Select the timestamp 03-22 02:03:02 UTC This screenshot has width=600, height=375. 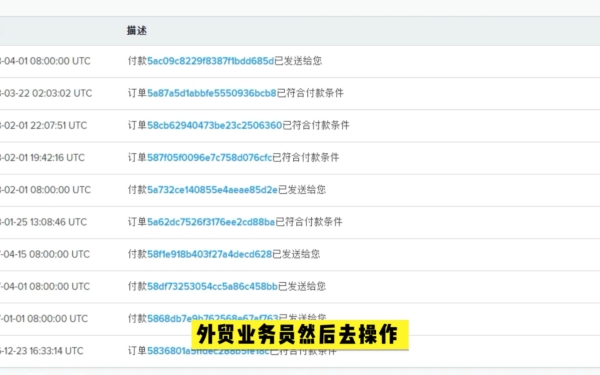click(x=46, y=93)
